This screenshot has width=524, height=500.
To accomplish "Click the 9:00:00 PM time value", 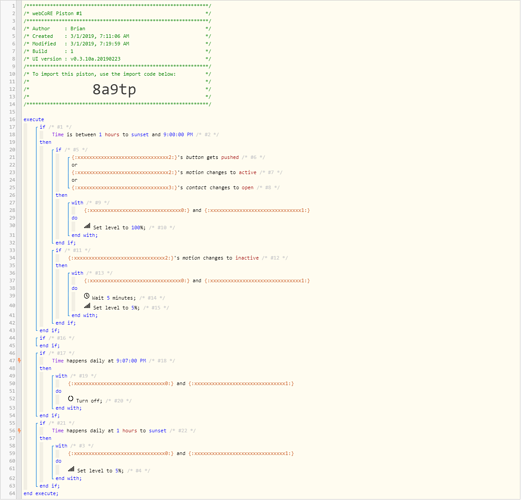I will pyautogui.click(x=178, y=135).
